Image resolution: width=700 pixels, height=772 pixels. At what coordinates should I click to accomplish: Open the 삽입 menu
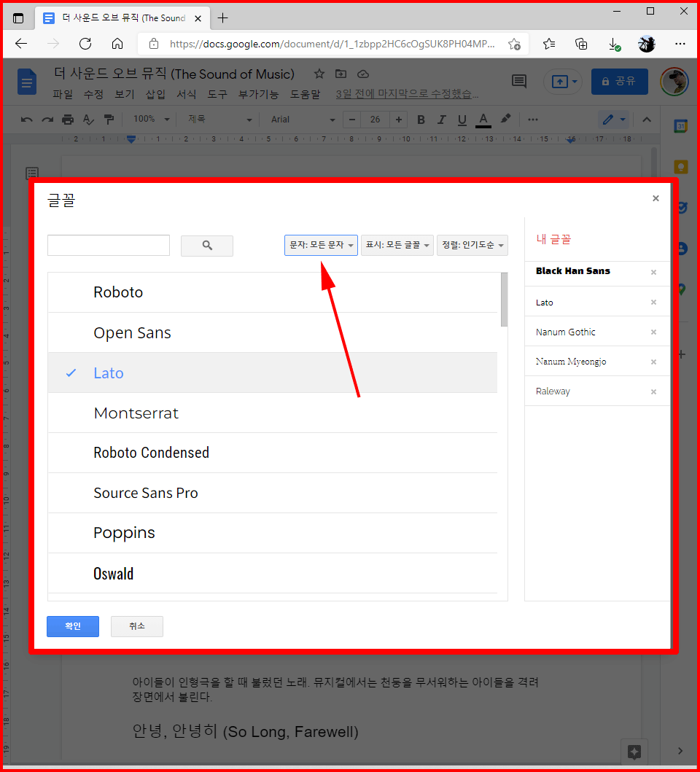pyautogui.click(x=155, y=94)
